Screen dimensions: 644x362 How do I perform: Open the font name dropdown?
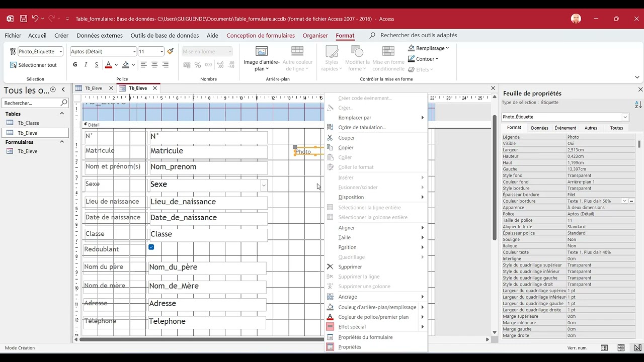134,51
